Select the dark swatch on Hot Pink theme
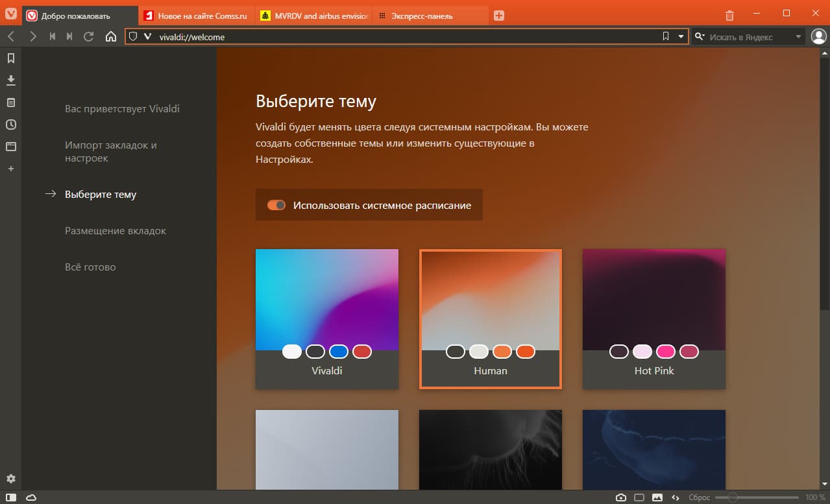 619,352
